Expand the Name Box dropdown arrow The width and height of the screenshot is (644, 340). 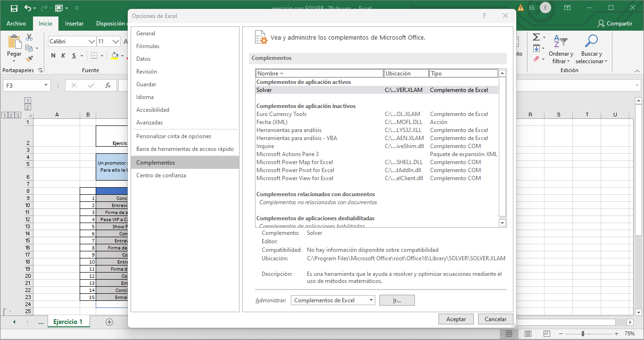point(46,85)
